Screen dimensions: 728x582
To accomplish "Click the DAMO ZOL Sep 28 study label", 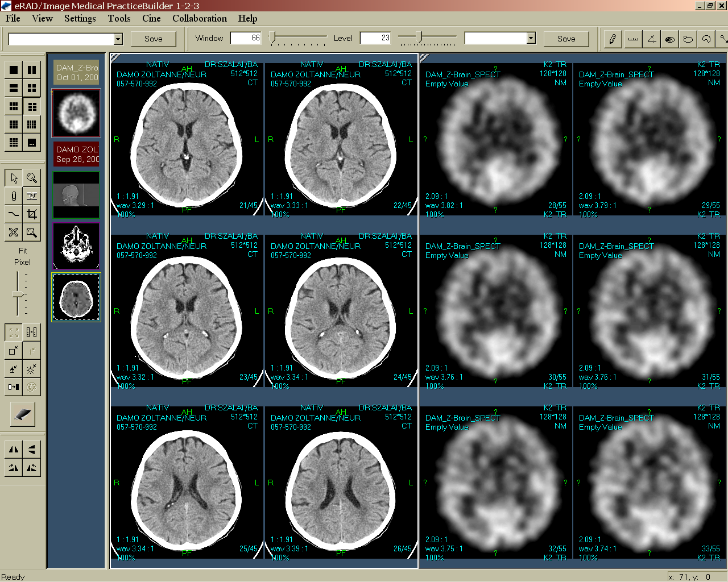I will [x=76, y=154].
